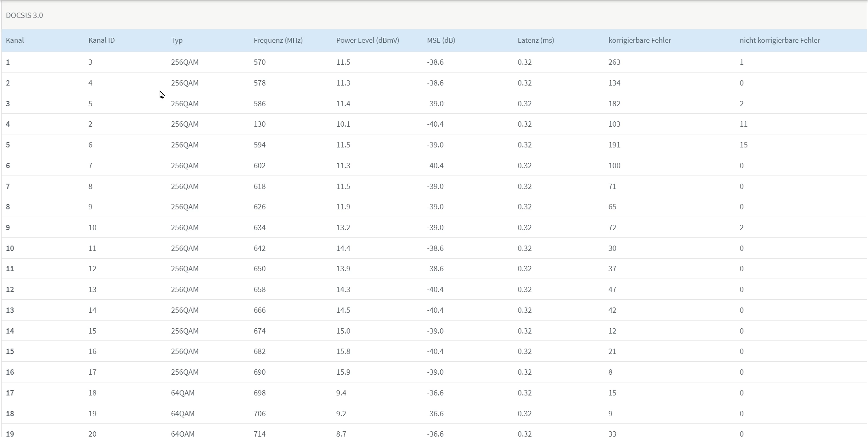Screen dimensions: 868x437
Task: Select bold Kanal number 10 in first column
Action: tap(10, 248)
